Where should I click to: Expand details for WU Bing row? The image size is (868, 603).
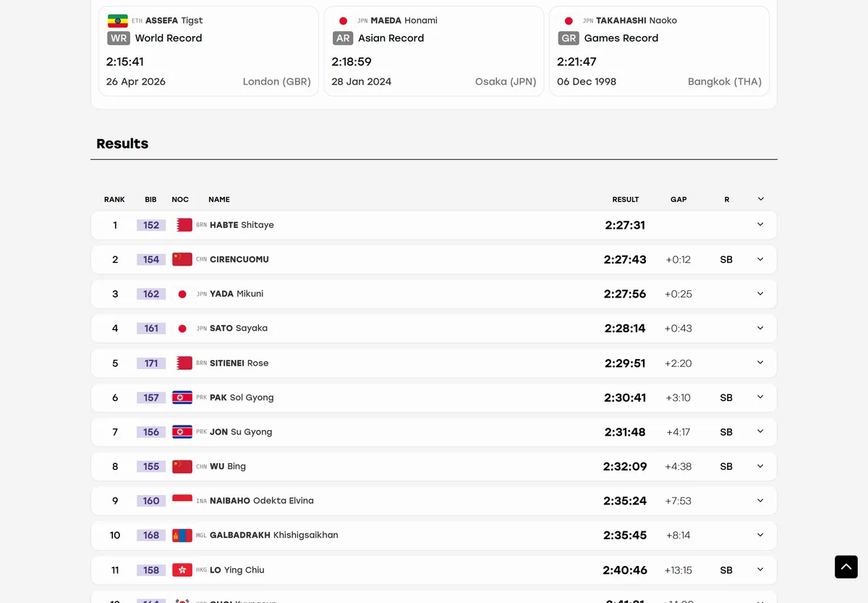click(760, 466)
